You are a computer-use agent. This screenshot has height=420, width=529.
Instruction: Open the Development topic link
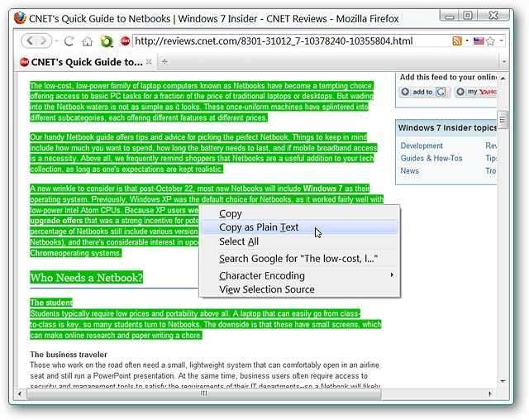click(422, 146)
